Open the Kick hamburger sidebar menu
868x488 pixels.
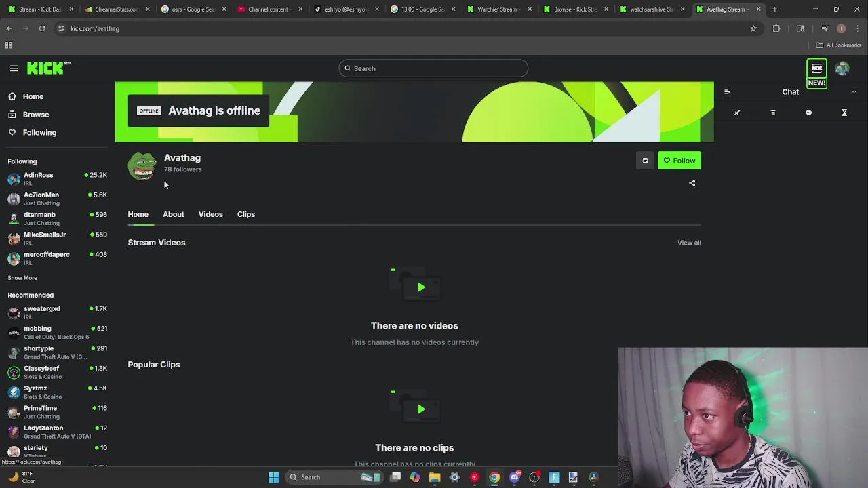click(14, 68)
